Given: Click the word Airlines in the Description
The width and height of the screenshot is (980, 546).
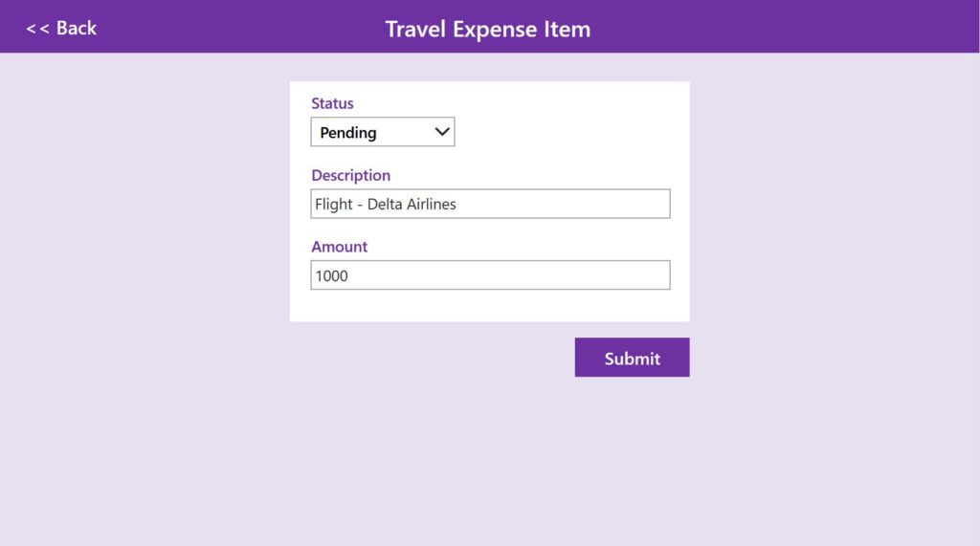Looking at the screenshot, I should coord(432,205).
